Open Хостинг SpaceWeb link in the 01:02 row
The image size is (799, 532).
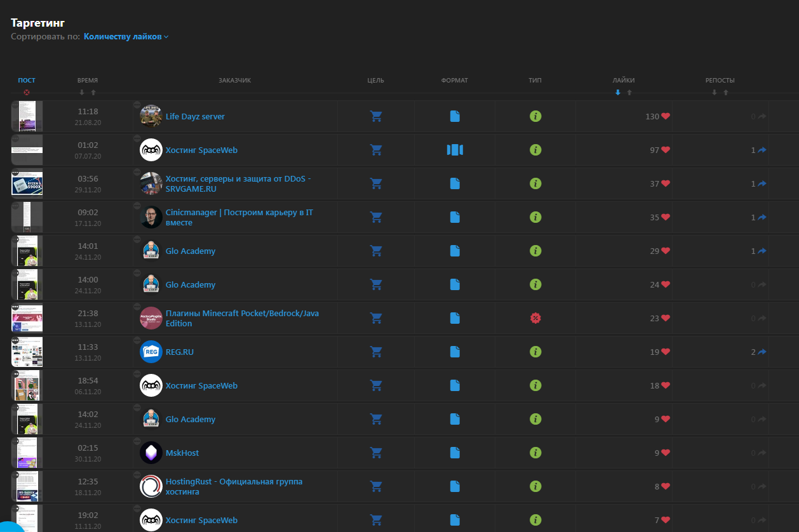(201, 150)
